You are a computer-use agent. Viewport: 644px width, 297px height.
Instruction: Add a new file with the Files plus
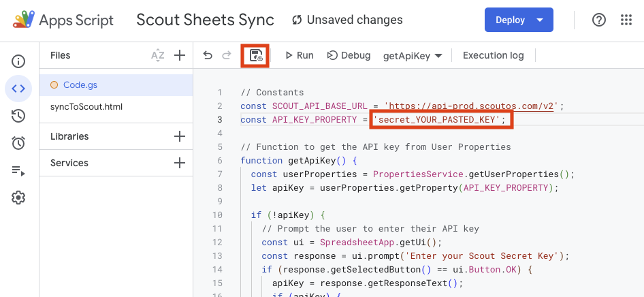pos(180,56)
